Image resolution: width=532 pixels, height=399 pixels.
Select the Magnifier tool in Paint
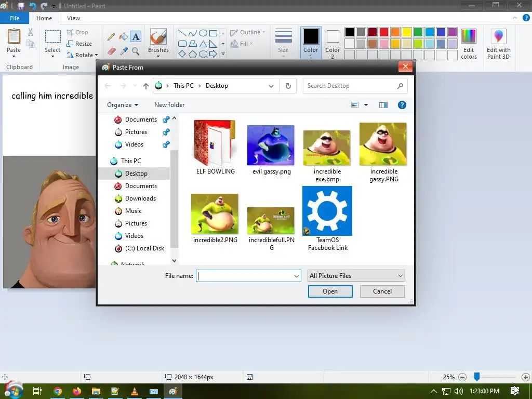point(136,51)
